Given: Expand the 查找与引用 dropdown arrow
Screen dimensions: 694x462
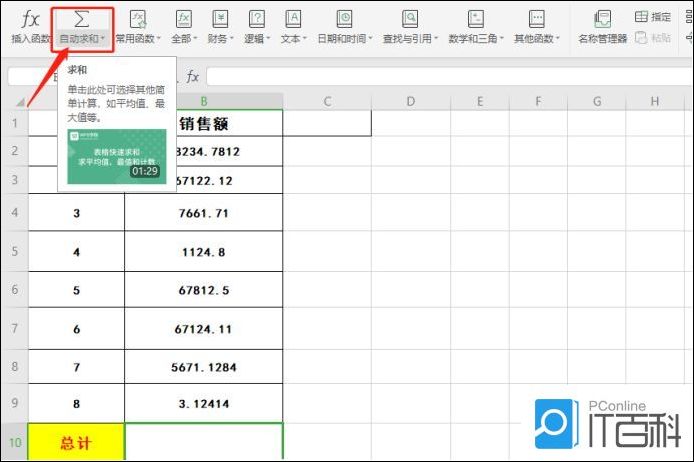Looking at the screenshot, I should [436, 39].
